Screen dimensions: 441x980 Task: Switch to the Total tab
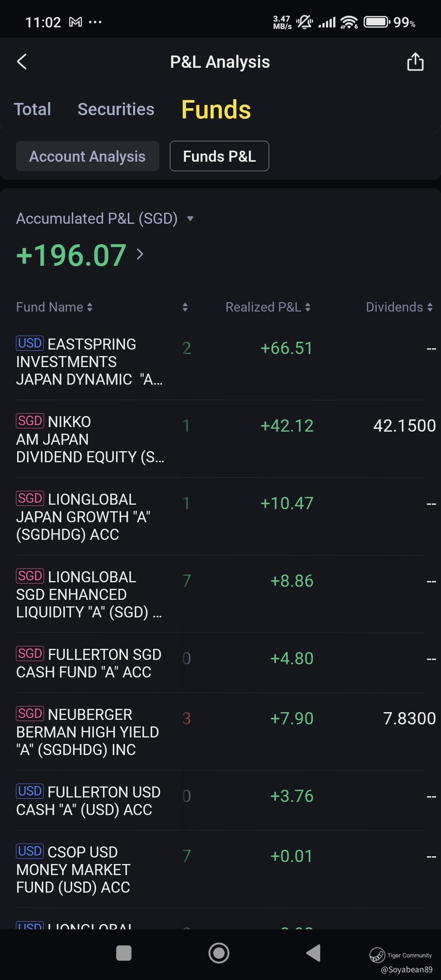tap(33, 109)
